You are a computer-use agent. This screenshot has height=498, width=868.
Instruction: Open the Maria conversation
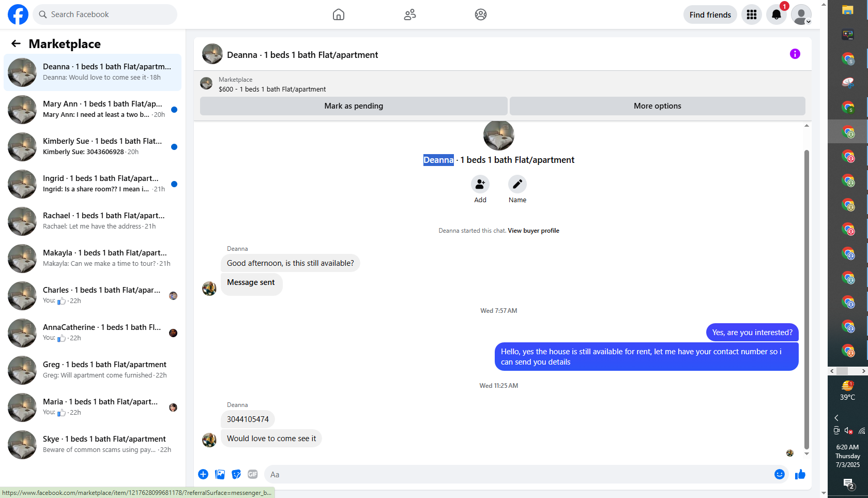pos(93,407)
